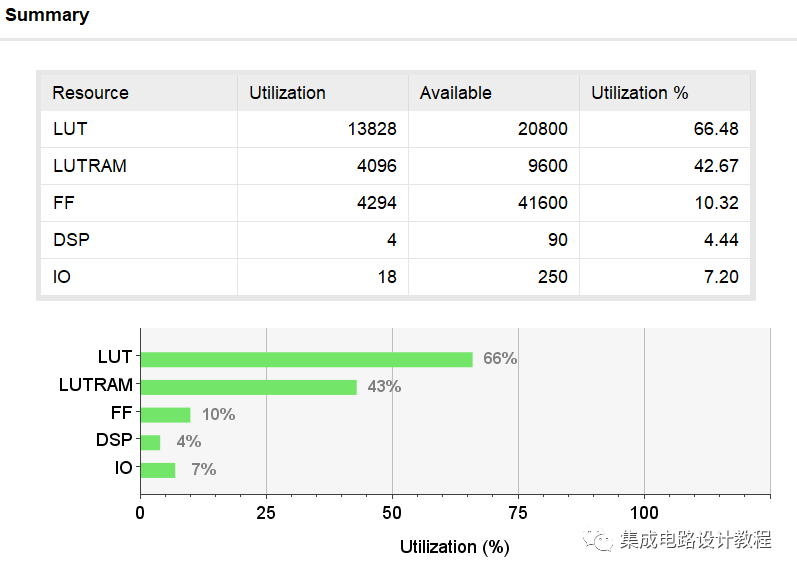The image size is (797, 574).
Task: Select the IO bar in the chart
Action: 158,470
